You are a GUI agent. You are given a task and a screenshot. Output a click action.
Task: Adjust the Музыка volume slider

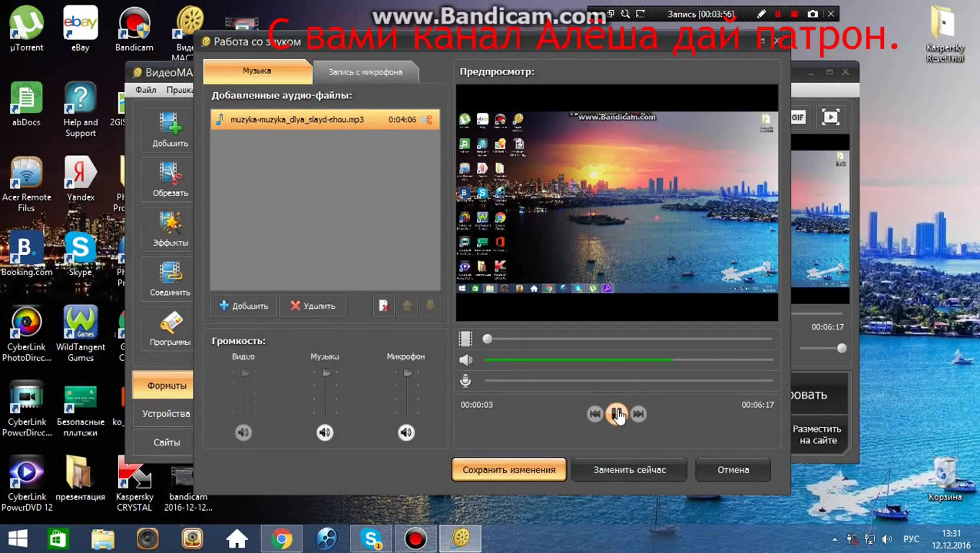click(x=326, y=373)
